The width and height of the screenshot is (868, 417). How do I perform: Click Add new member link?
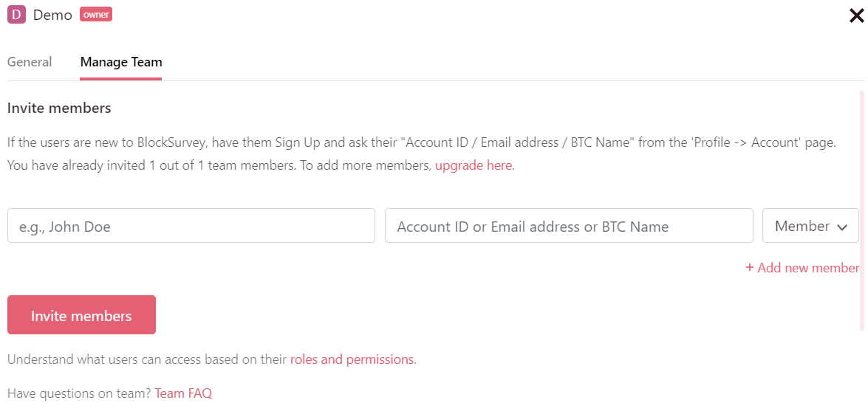[808, 268]
